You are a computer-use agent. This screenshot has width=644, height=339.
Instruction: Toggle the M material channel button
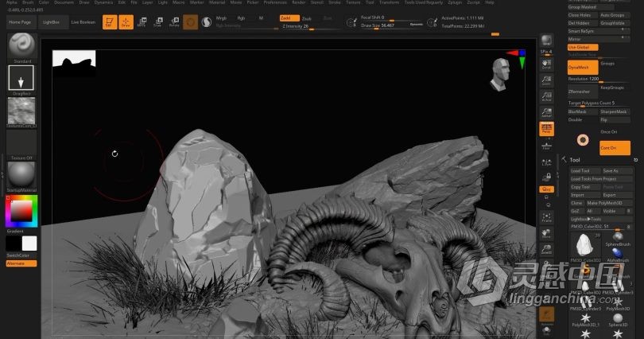(261, 18)
